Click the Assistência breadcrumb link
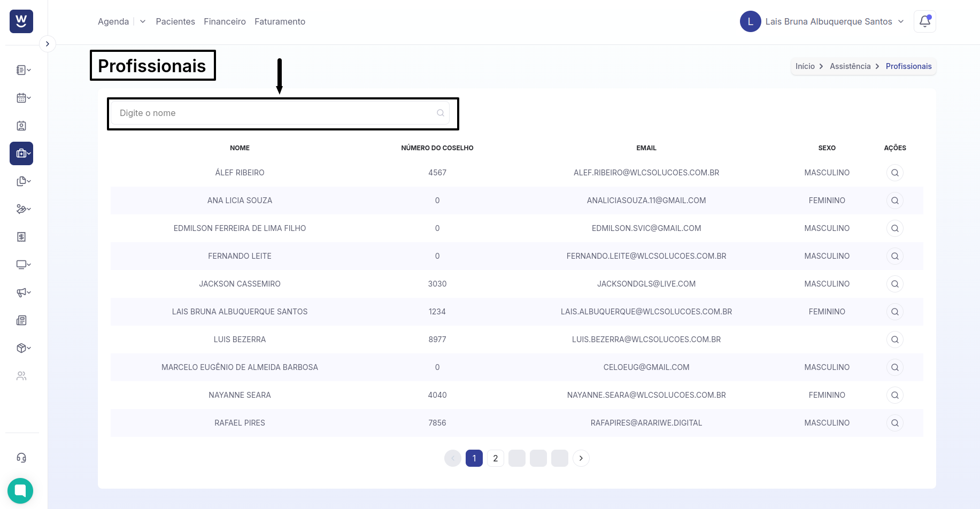Screen dimensions: 980x509 850,66
